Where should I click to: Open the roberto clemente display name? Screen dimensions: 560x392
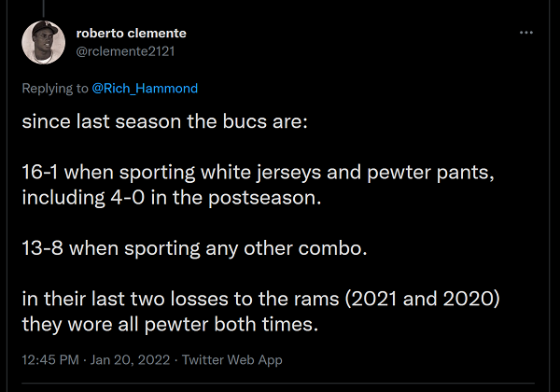pos(131,34)
